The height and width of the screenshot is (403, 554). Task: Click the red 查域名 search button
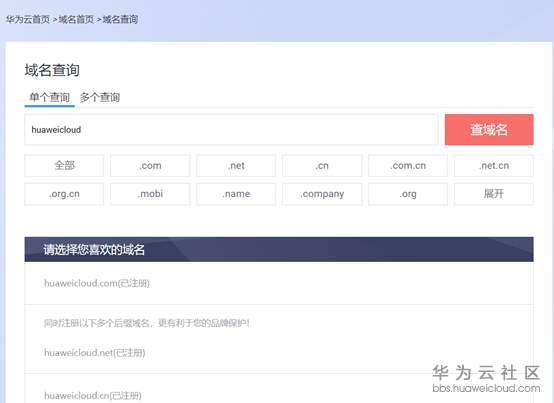pos(489,130)
